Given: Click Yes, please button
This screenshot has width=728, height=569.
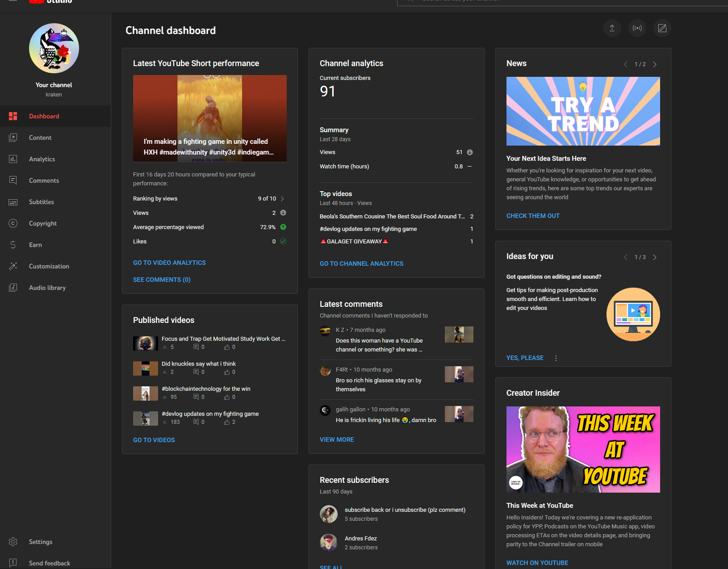Looking at the screenshot, I should coord(525,358).
